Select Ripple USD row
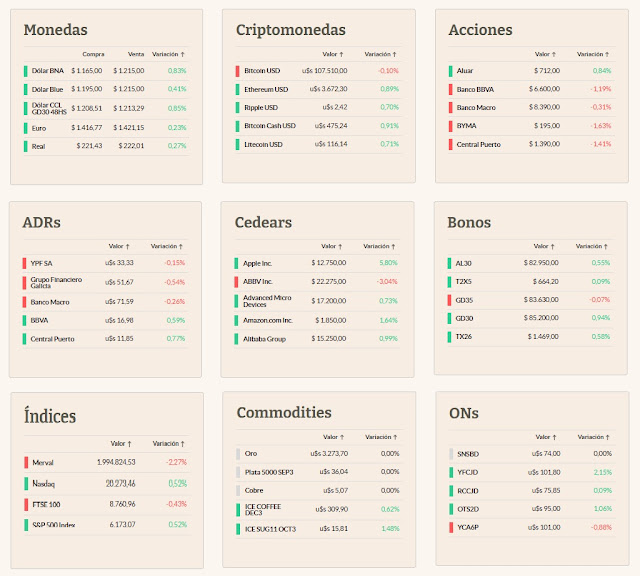The height and width of the screenshot is (576, 640). [x=318, y=108]
